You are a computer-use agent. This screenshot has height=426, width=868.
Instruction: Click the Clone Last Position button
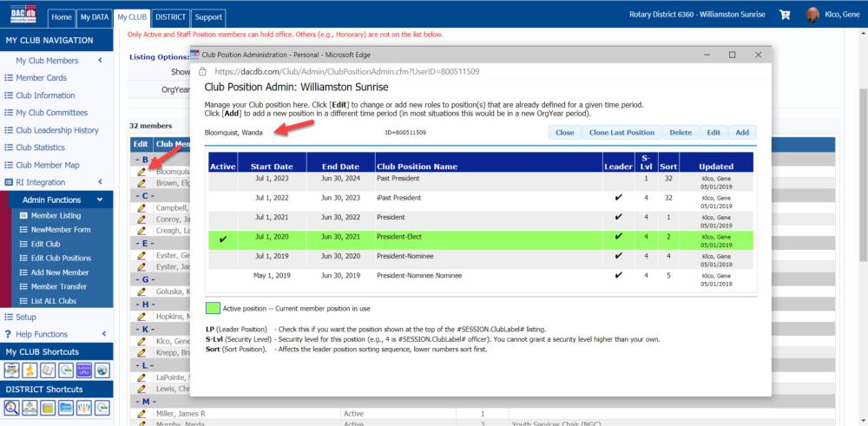point(621,133)
